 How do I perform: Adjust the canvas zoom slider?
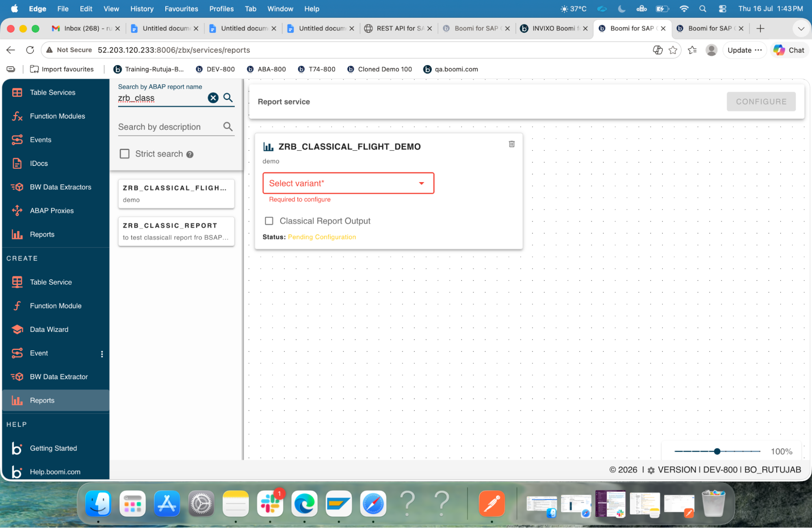(x=717, y=452)
